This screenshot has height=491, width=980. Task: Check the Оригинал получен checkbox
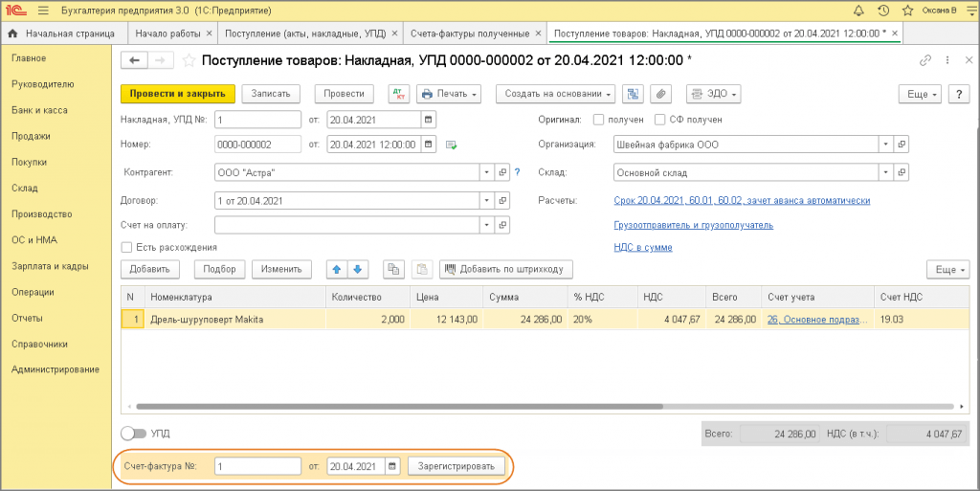[x=598, y=120]
